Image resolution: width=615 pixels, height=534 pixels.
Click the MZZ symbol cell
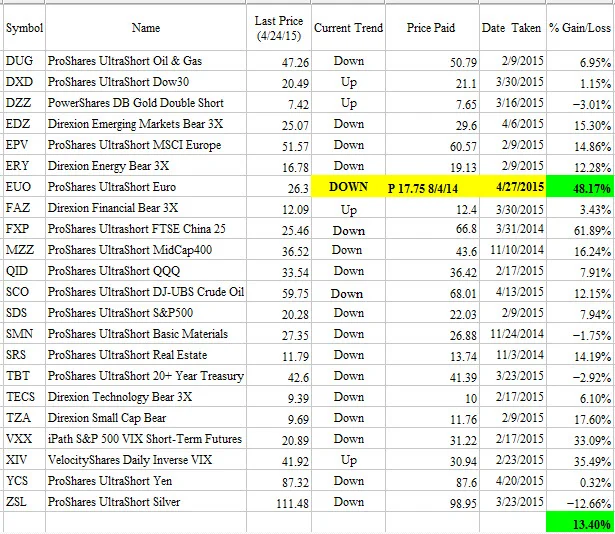click(x=24, y=250)
